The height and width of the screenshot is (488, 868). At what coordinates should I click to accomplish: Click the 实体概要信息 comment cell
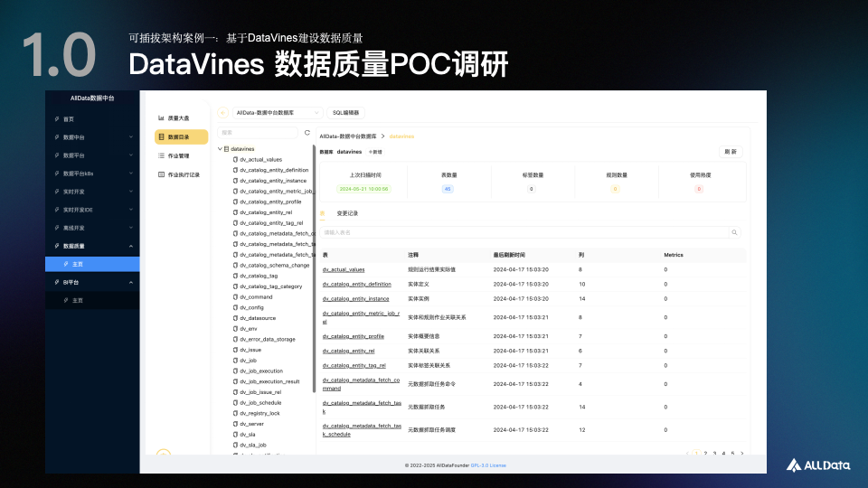pyautogui.click(x=423, y=336)
